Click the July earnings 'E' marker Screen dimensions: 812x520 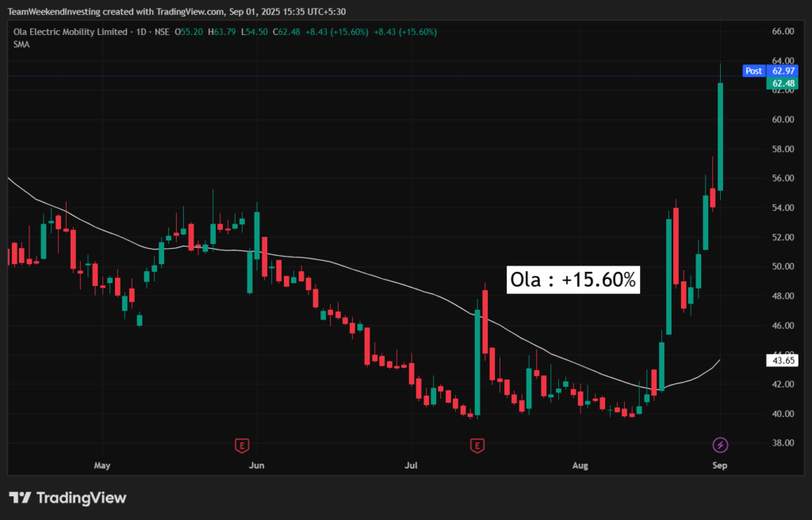(477, 445)
